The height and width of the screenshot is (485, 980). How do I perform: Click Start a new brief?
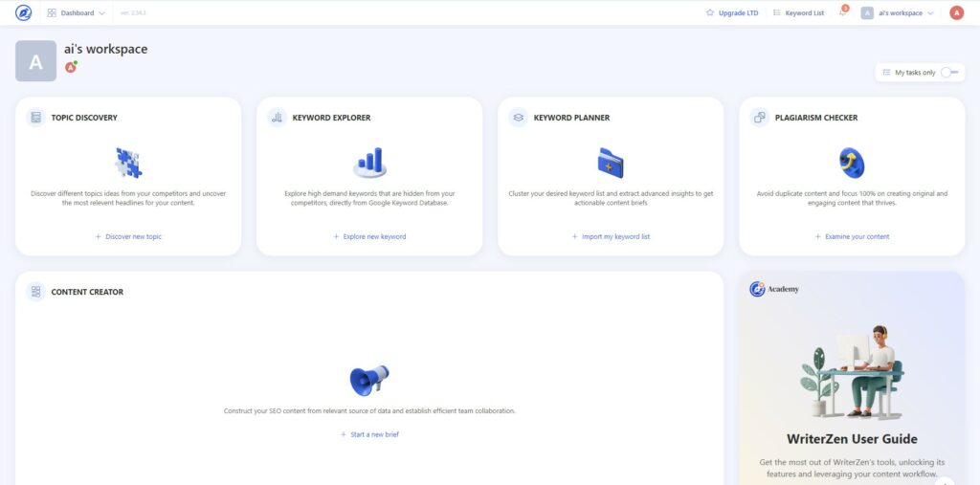coord(369,434)
